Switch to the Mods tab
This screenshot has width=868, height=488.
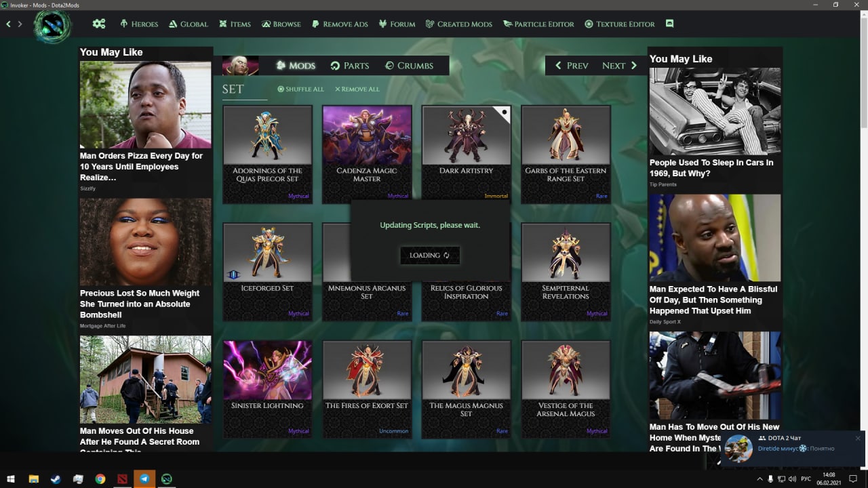pyautogui.click(x=296, y=65)
